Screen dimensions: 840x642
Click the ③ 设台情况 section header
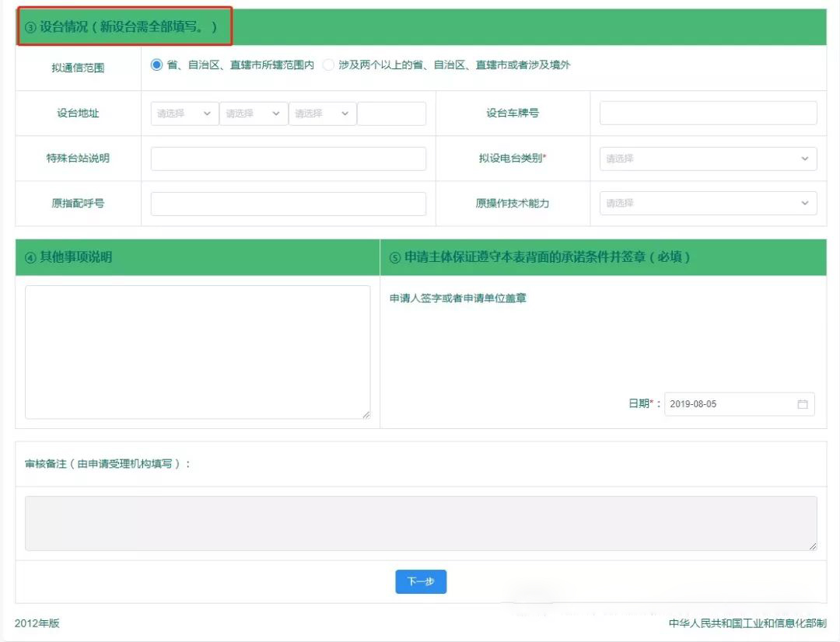point(126,27)
